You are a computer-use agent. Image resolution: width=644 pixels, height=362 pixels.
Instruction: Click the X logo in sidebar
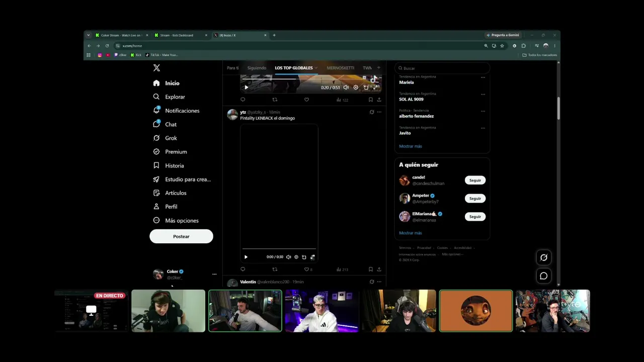click(x=156, y=68)
